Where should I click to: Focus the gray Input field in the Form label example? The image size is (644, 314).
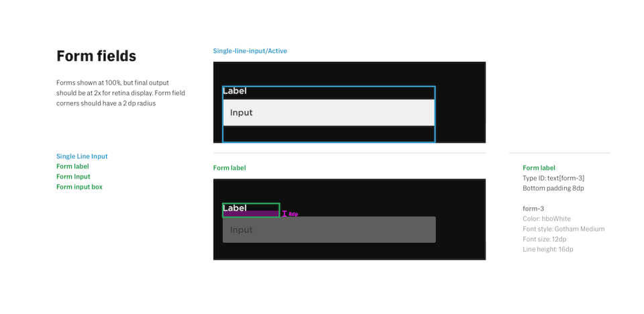(329, 229)
